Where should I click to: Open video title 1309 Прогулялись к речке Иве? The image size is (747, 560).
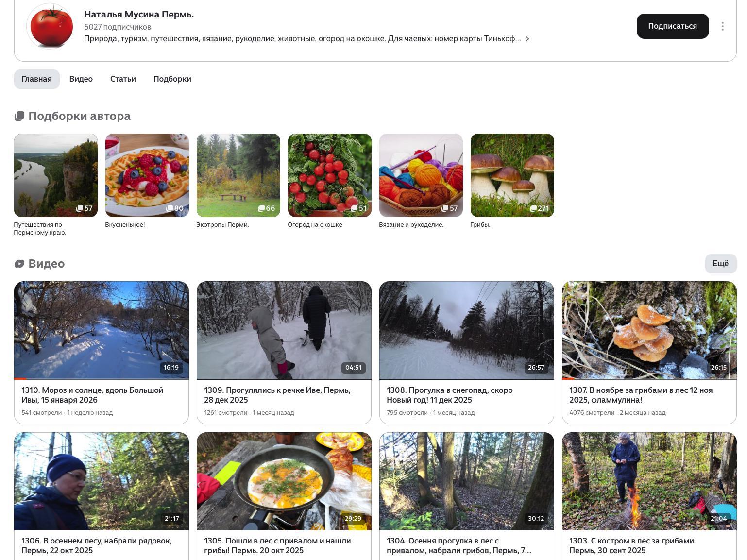[x=277, y=395]
